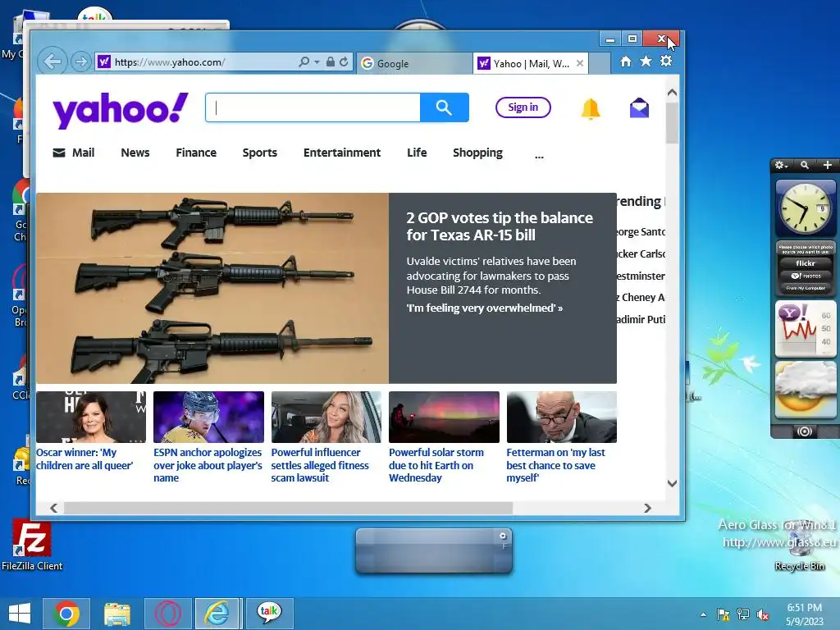Open notifications bell icon
The width and height of the screenshot is (840, 630).
click(x=591, y=109)
